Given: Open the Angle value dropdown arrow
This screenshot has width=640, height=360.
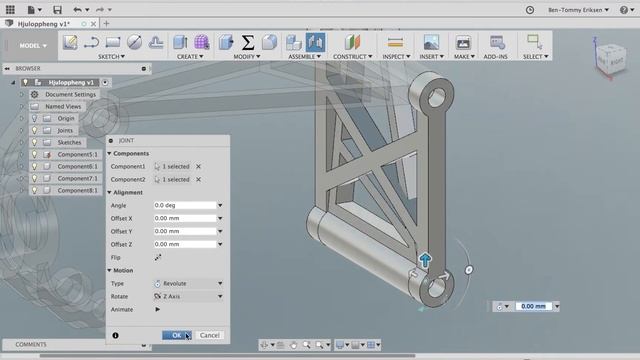Looking at the screenshot, I should pos(220,205).
